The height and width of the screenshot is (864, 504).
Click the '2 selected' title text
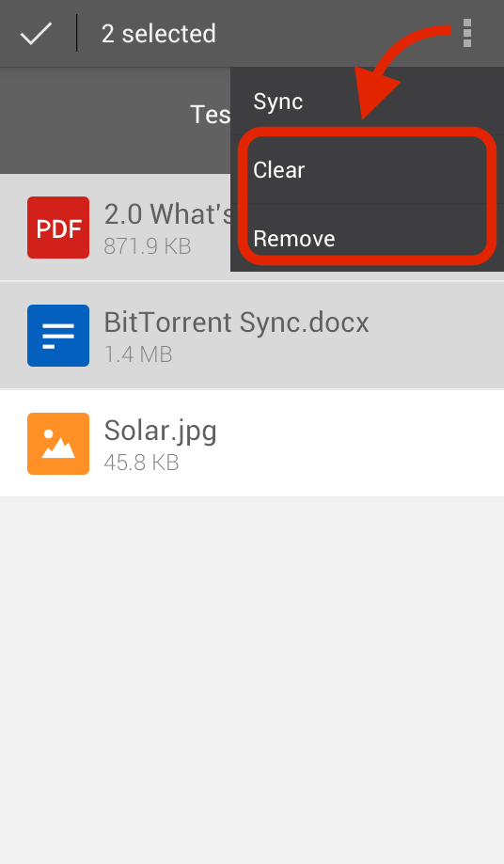(x=159, y=34)
